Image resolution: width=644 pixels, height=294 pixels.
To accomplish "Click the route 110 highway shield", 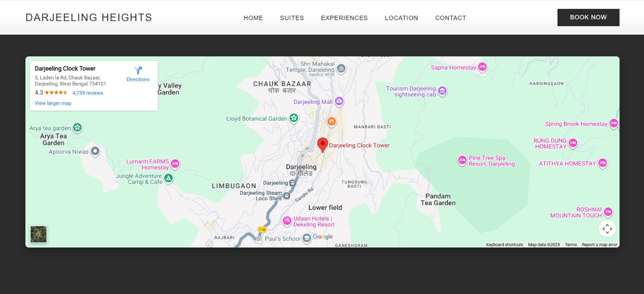I will 262,230.
